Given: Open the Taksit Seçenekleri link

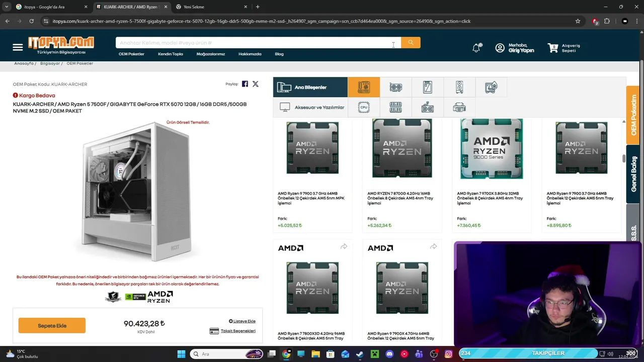Looking at the screenshot, I should click(x=238, y=331).
